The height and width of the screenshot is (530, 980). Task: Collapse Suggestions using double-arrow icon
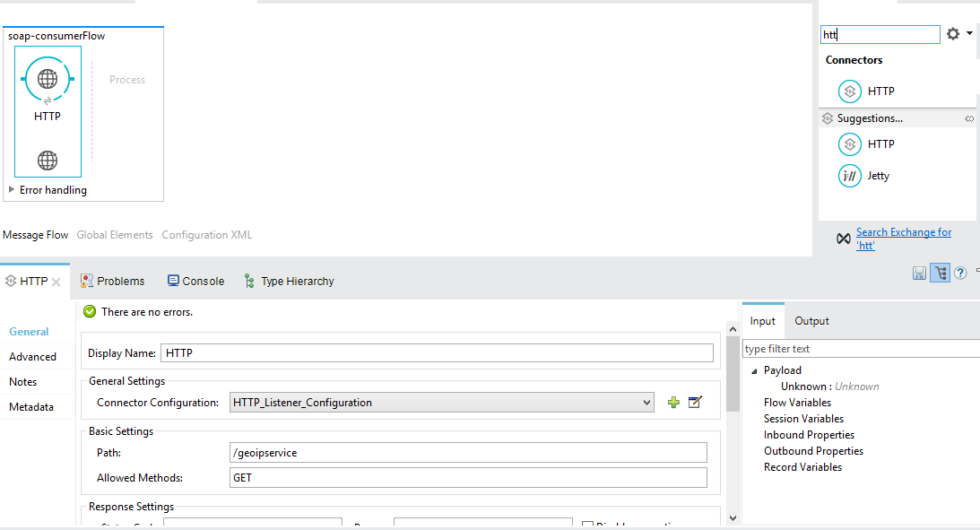point(968,118)
